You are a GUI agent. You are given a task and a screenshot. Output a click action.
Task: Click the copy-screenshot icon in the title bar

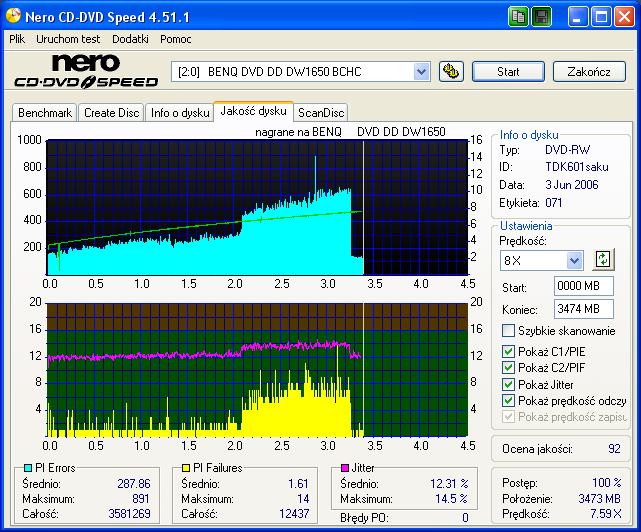click(518, 17)
